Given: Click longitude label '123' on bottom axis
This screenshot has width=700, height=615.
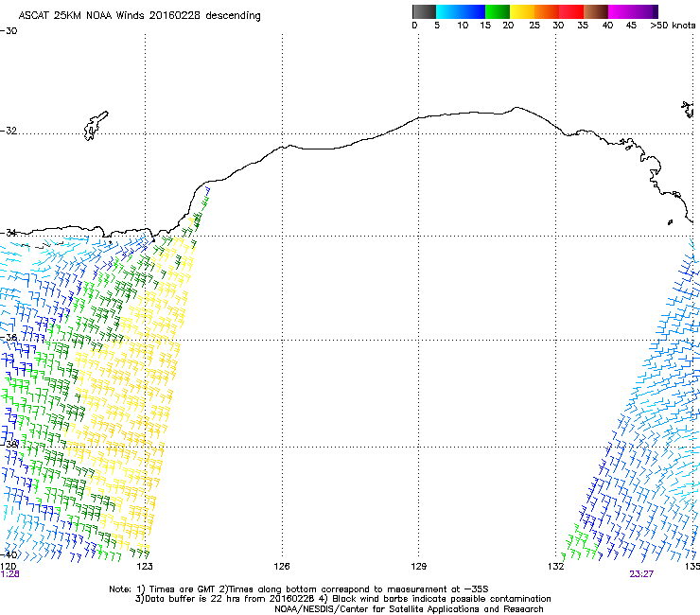Looking at the screenshot, I should (x=145, y=567).
